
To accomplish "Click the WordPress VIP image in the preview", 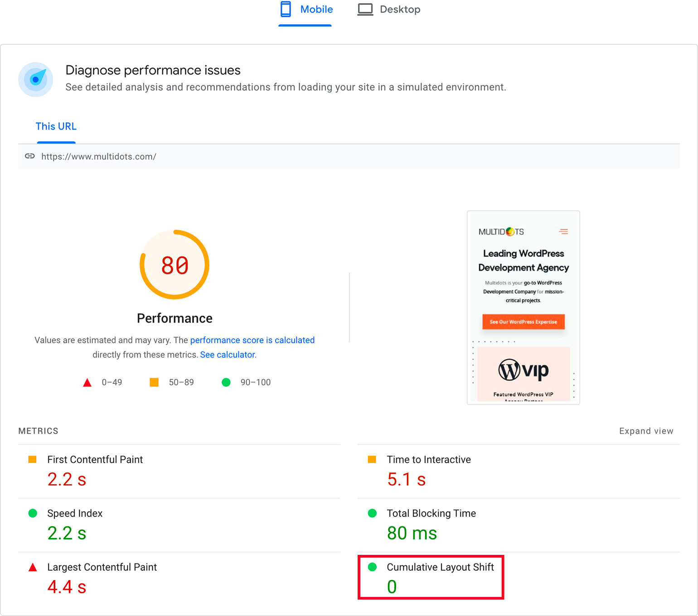I will [523, 371].
